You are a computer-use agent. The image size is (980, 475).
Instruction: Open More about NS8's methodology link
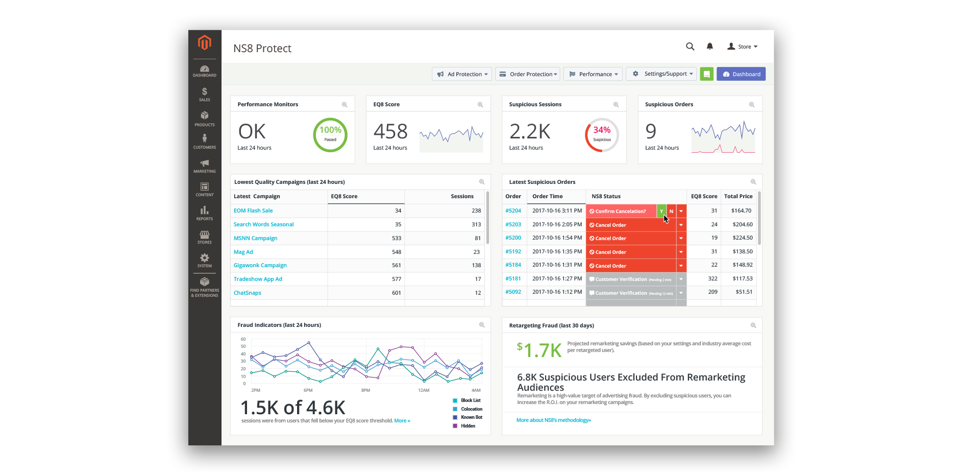tap(554, 420)
